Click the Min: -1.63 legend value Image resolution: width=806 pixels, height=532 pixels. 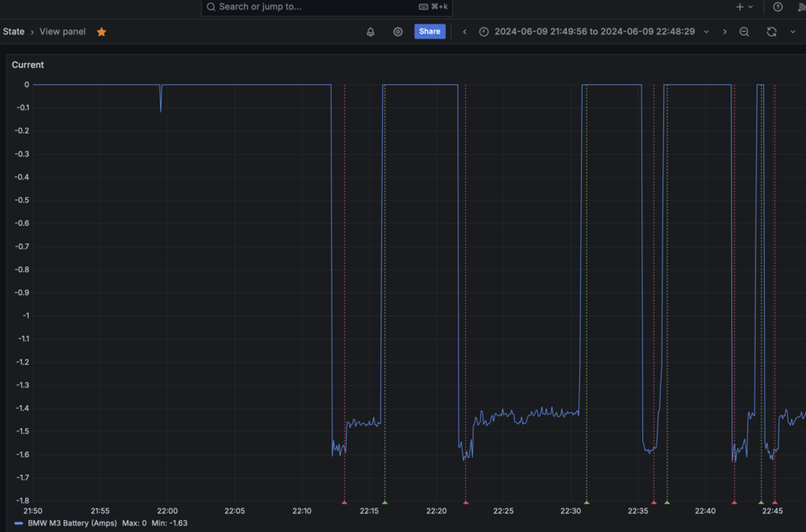170,523
